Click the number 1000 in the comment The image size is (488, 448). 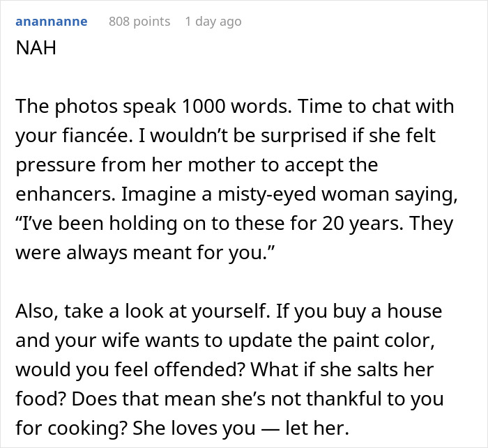(x=203, y=106)
